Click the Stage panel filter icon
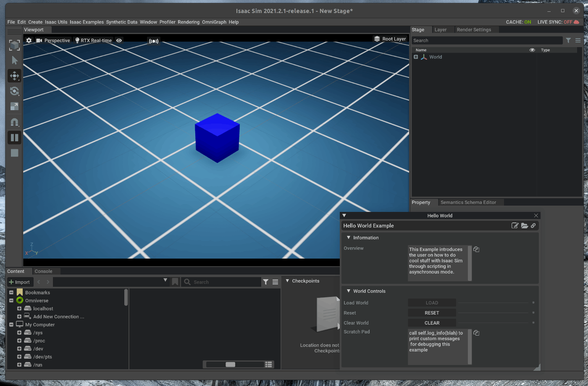Viewport: 588px width, 386px height. (568, 40)
